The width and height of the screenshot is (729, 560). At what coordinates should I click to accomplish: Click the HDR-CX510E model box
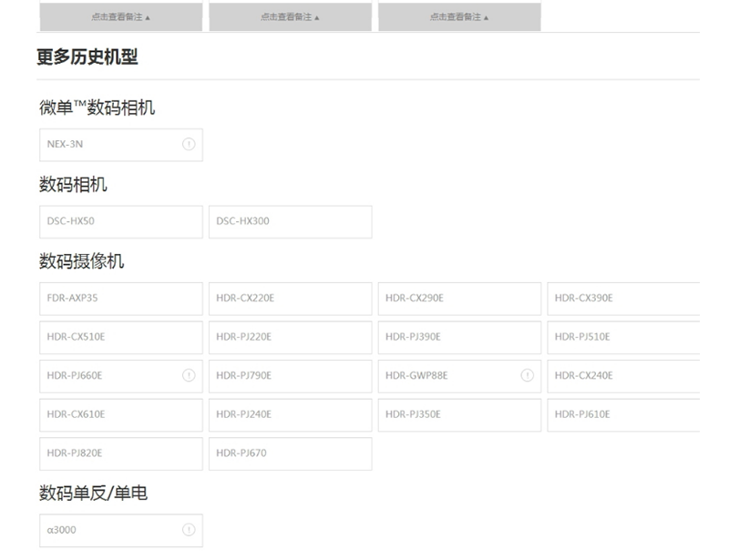120,337
